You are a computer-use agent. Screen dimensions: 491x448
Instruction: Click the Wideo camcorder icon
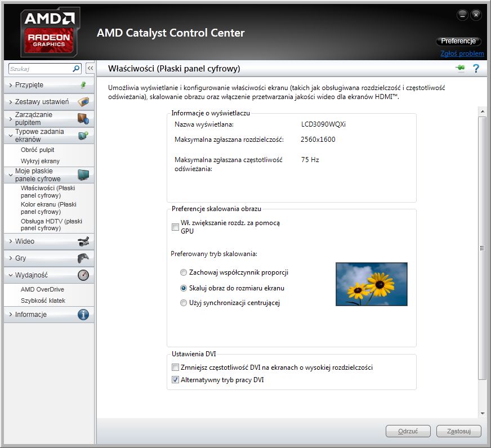(83, 241)
